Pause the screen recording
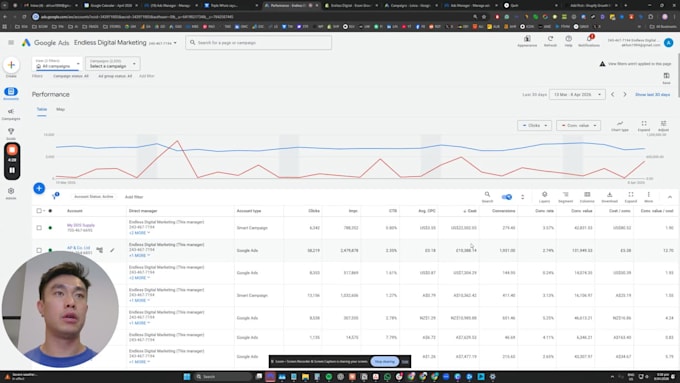The width and height of the screenshot is (680, 383). (12, 170)
